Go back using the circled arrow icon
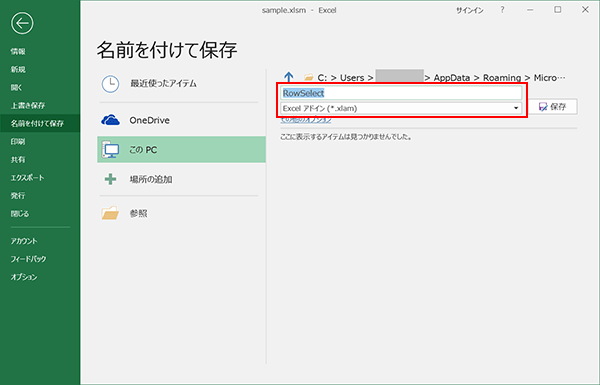This screenshot has height=385, width=600. pyautogui.click(x=22, y=23)
